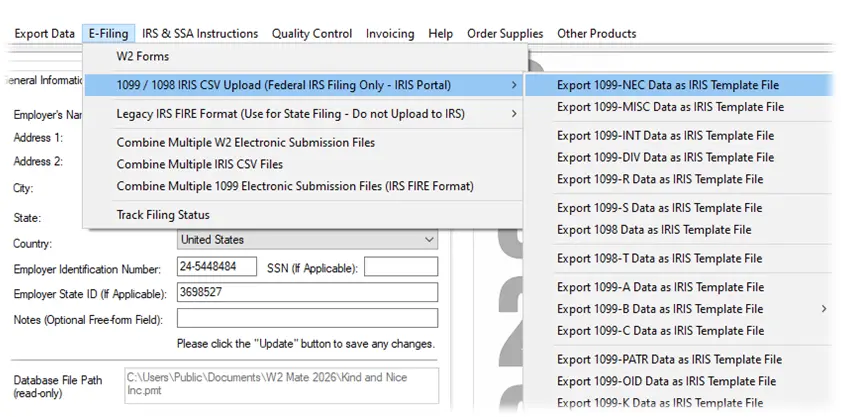This screenshot has height=417, width=841.
Task: Export 1099-DIV Data as IRIS Template
Action: coord(679,157)
